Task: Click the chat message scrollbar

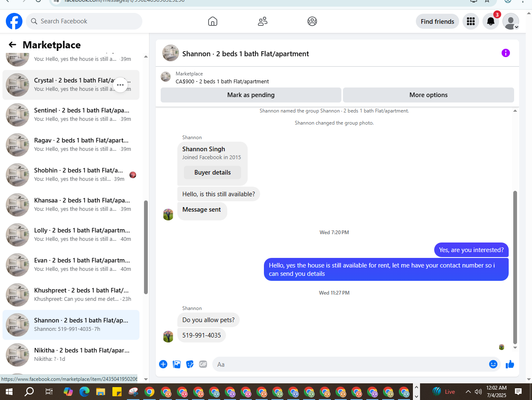Action: pyautogui.click(x=515, y=267)
